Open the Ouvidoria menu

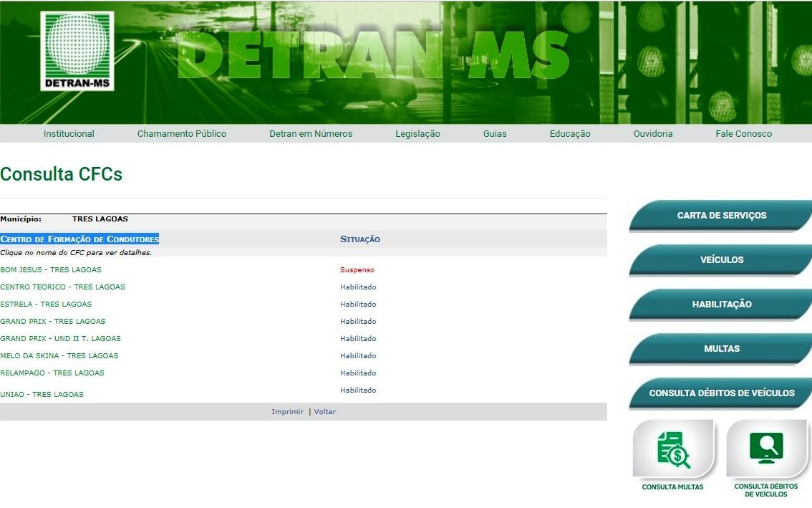coord(653,134)
